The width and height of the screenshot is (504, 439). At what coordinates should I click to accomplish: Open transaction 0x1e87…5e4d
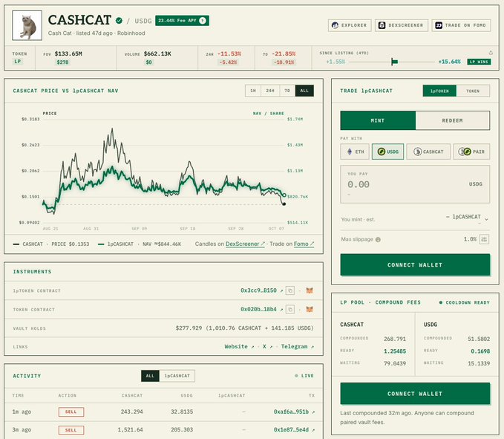(x=294, y=429)
